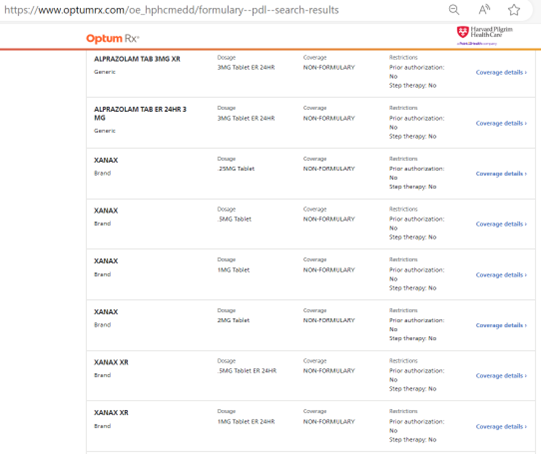
Task: Click the .25MG Tablet dosage text
Action: [236, 169]
